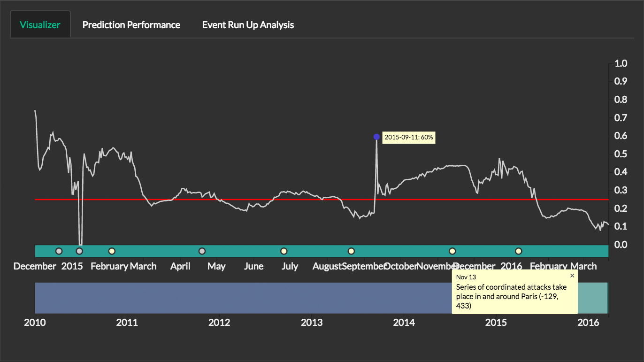
Task: Click the gray event marker in mid-December
Action: 59,251
